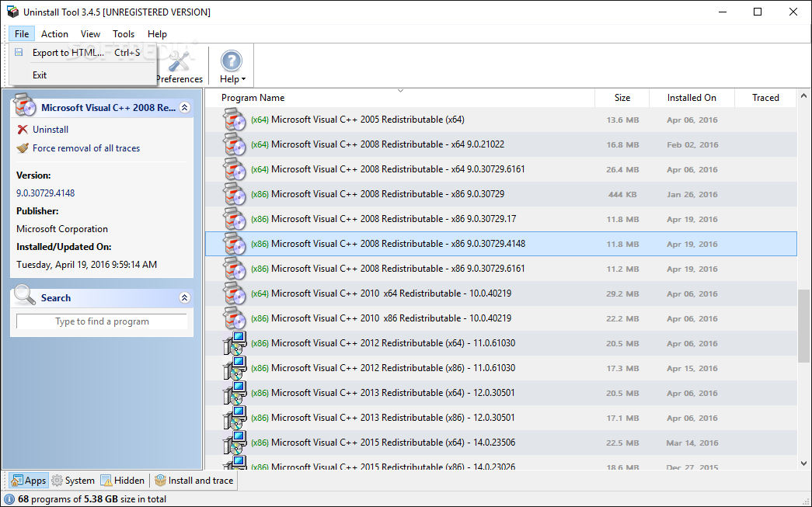Click icon of Visual C++ 2013 Redistributable (x86)
812x507 pixels.
pyautogui.click(x=235, y=418)
